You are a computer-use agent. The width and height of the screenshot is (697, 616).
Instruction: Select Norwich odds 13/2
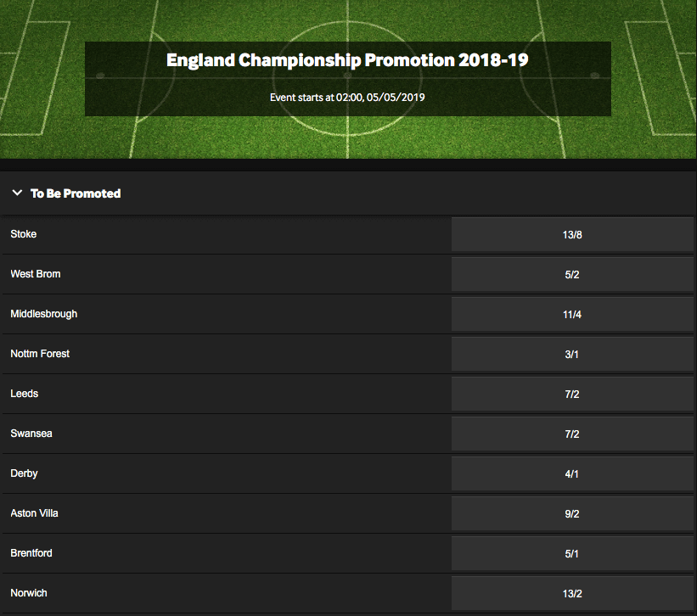pos(572,593)
